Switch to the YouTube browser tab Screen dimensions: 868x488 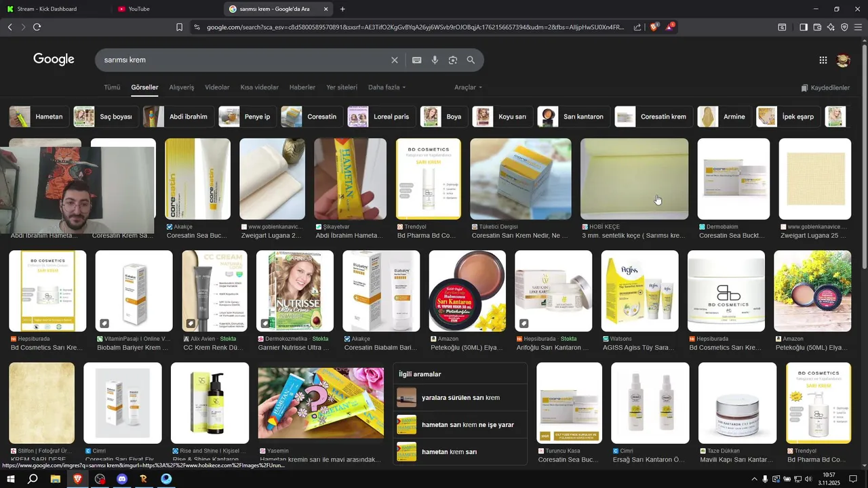(x=166, y=9)
